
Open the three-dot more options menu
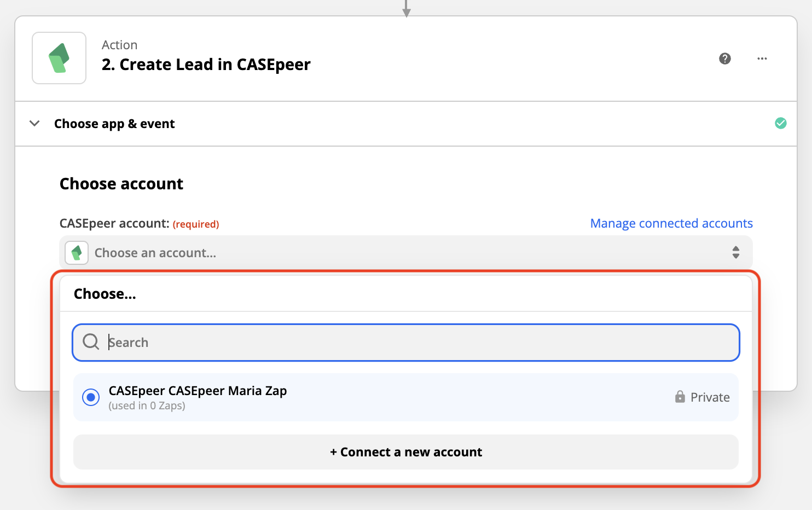click(762, 59)
